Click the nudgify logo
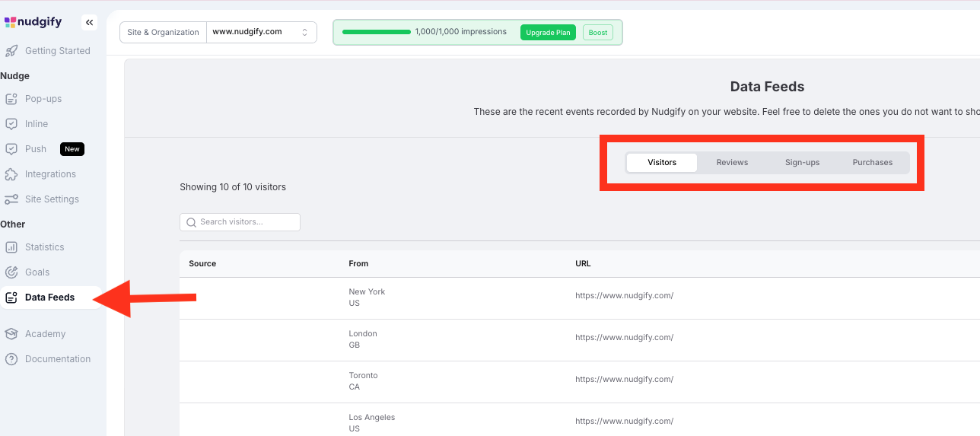The height and width of the screenshot is (436, 980). [x=33, y=22]
